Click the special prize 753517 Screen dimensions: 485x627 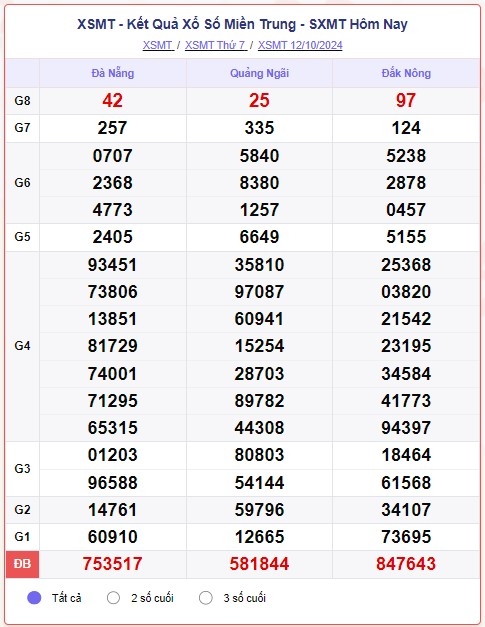112,564
